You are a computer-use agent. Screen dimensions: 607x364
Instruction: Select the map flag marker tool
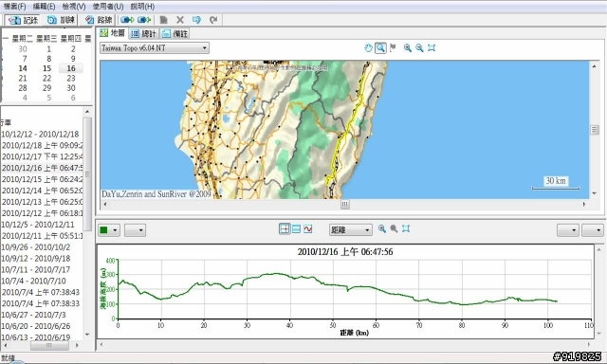click(393, 48)
